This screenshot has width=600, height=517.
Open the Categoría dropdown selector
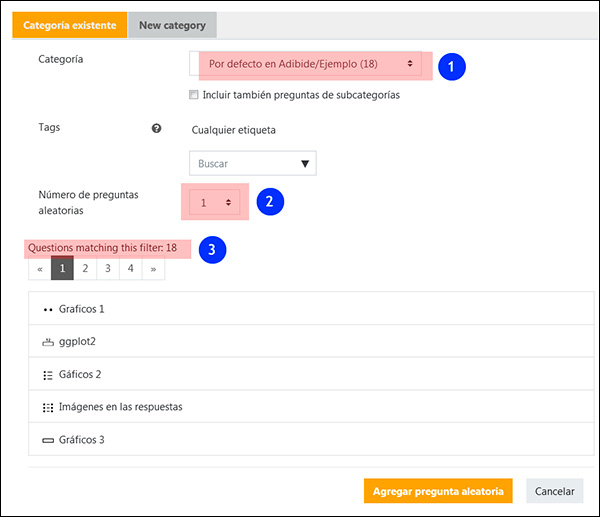pyautogui.click(x=311, y=64)
